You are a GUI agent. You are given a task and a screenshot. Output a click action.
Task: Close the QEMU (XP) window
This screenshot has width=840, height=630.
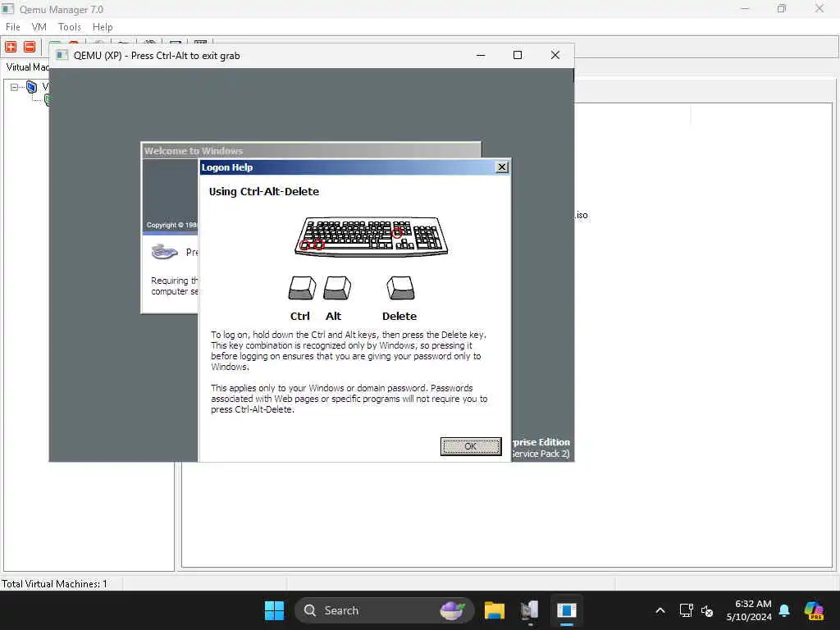pyautogui.click(x=555, y=55)
